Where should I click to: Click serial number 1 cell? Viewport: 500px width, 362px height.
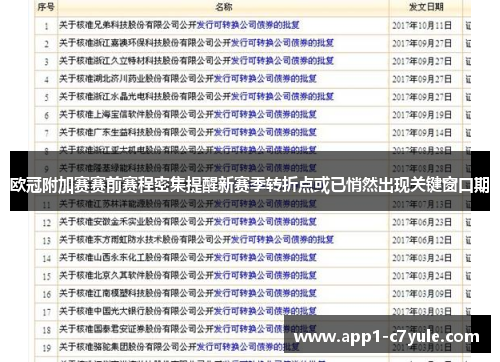pos(46,26)
